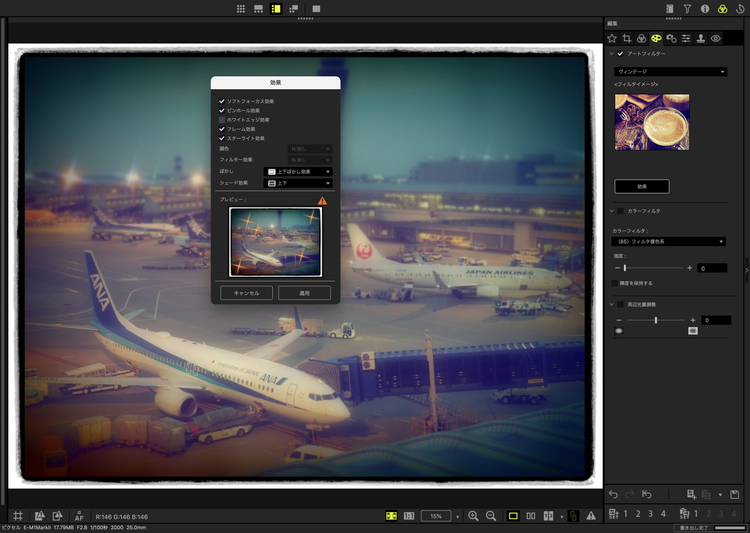Viewport: 750px width, 533px height.
Task: Select the thumbnail grid view icon
Action: [x=240, y=8]
